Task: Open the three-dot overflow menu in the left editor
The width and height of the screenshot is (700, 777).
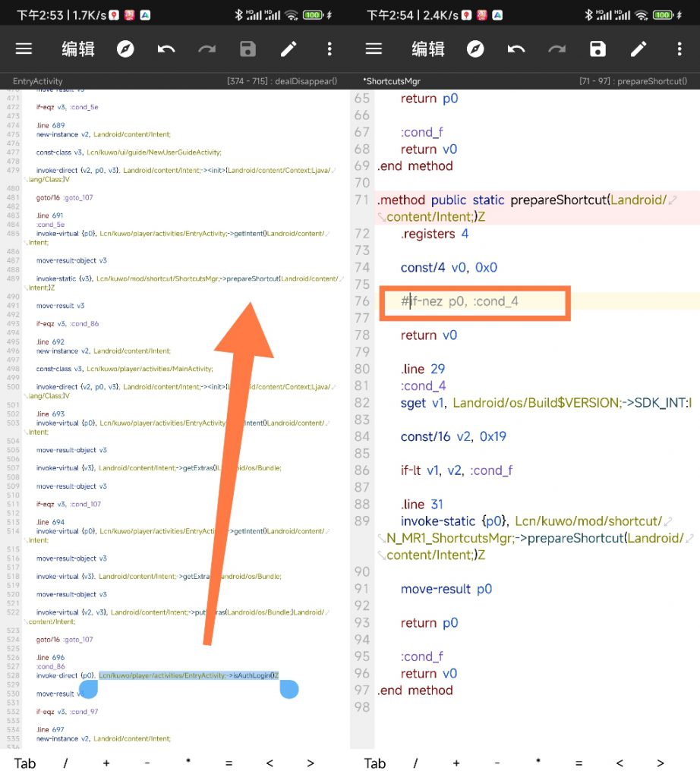Action: pyautogui.click(x=330, y=49)
